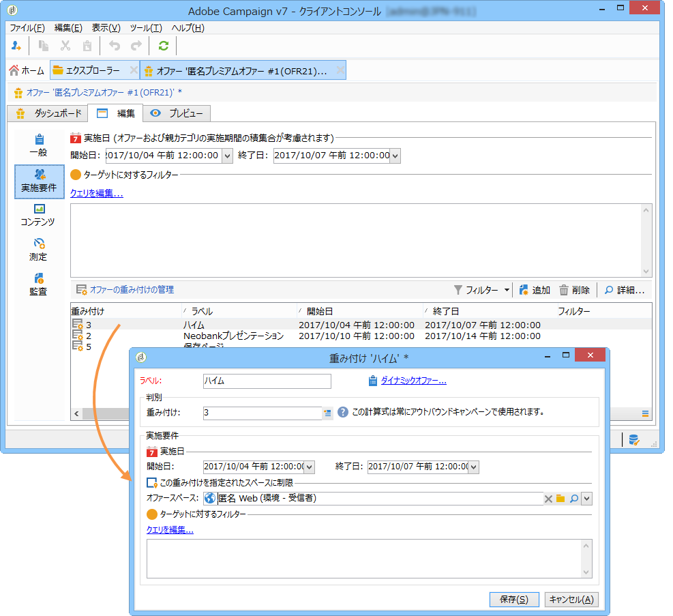Click the list options icon at grid bottom right
Screen dimensions: 673x616
(x=645, y=414)
